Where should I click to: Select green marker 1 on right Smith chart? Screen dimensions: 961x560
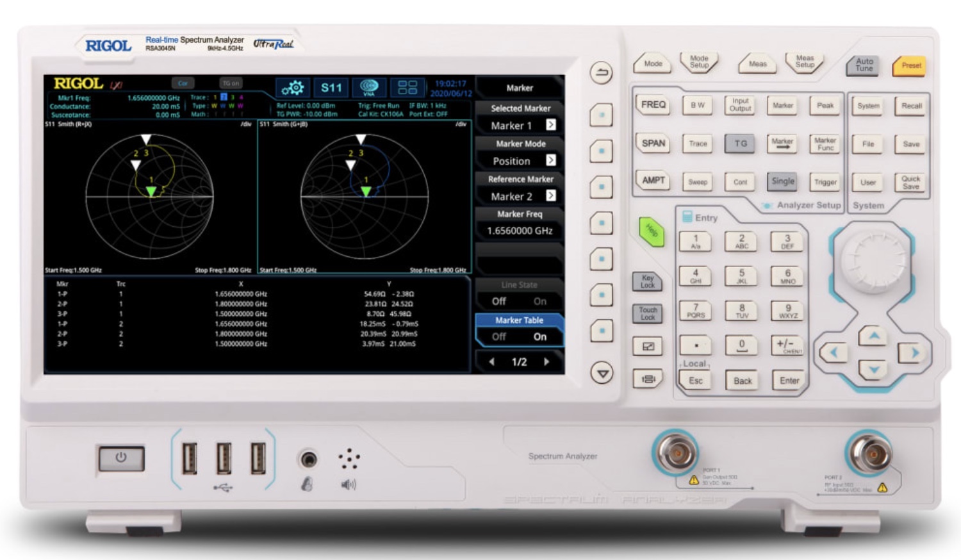[x=366, y=191]
